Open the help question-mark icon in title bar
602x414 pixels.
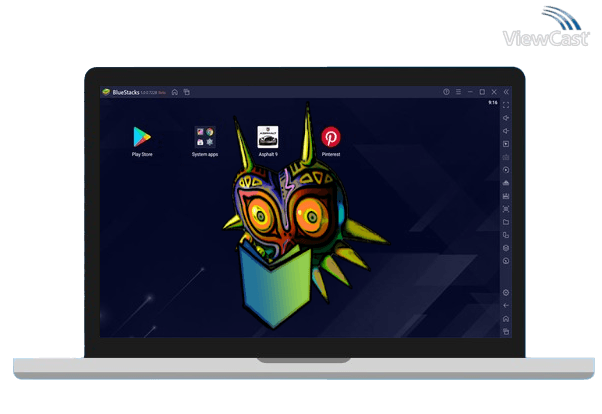[x=446, y=92]
